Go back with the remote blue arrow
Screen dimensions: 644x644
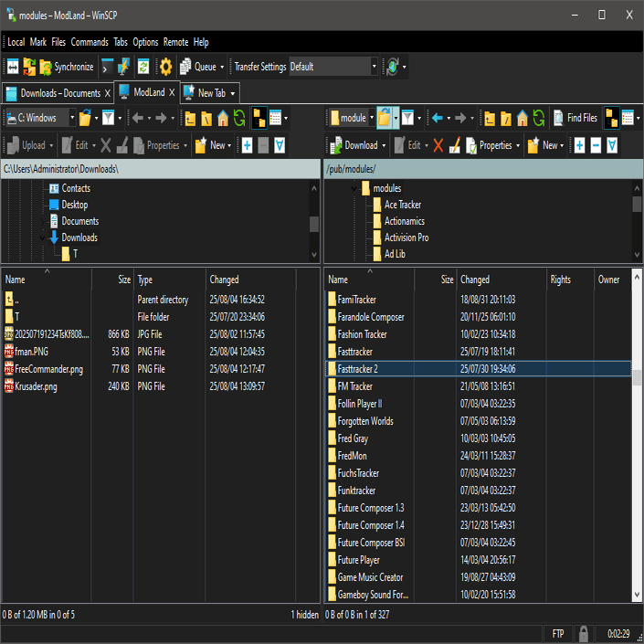pos(438,118)
